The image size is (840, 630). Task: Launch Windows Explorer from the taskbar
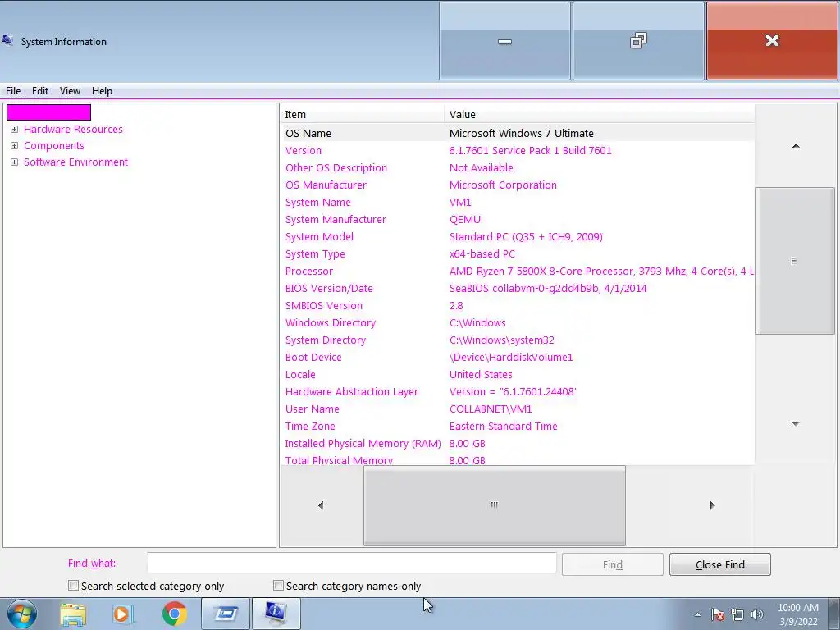tap(73, 614)
